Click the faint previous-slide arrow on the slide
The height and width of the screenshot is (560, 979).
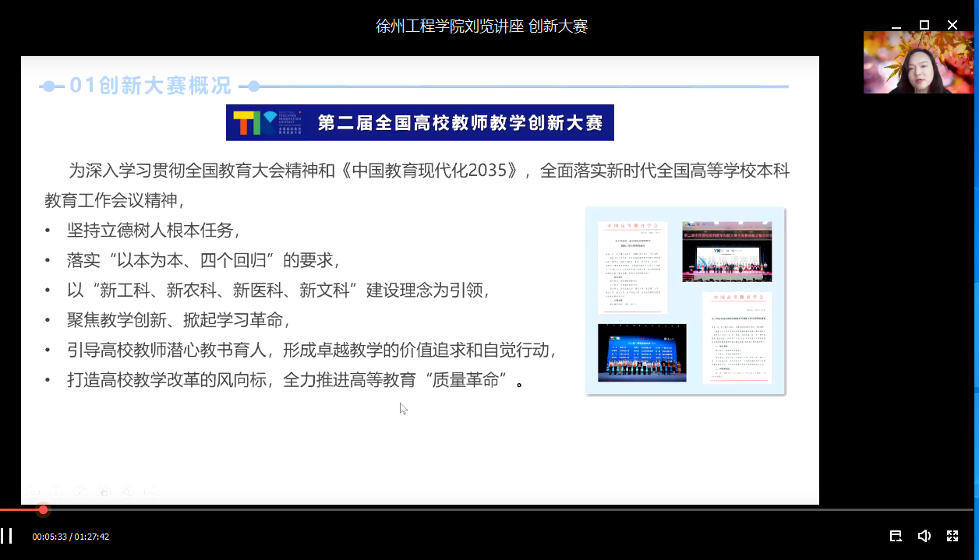click(33, 492)
